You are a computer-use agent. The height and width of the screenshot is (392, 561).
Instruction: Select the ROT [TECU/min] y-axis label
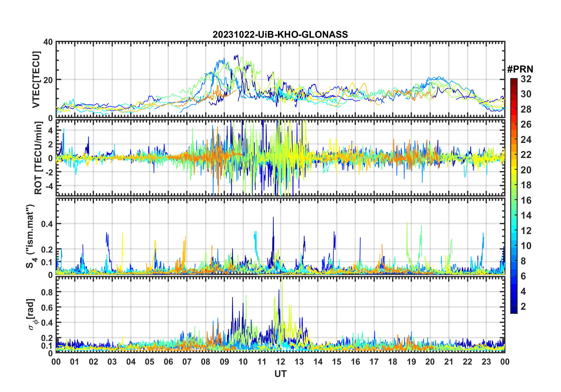point(38,158)
